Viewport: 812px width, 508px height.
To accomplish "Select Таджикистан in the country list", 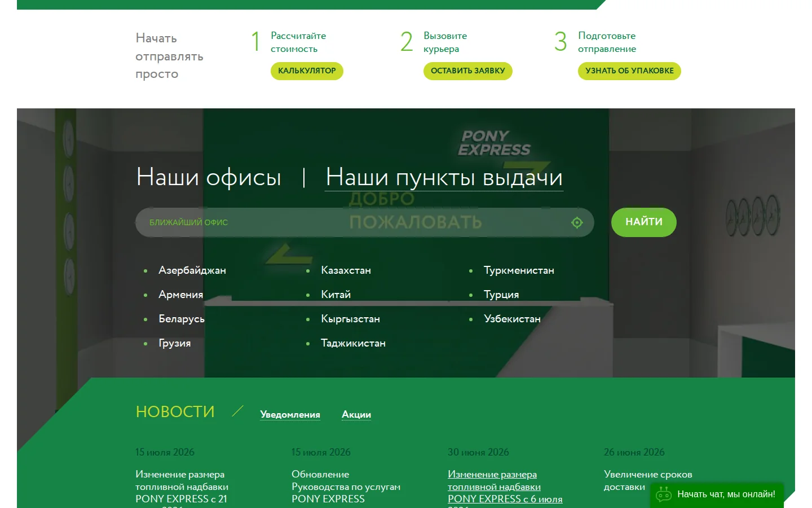I will click(354, 343).
